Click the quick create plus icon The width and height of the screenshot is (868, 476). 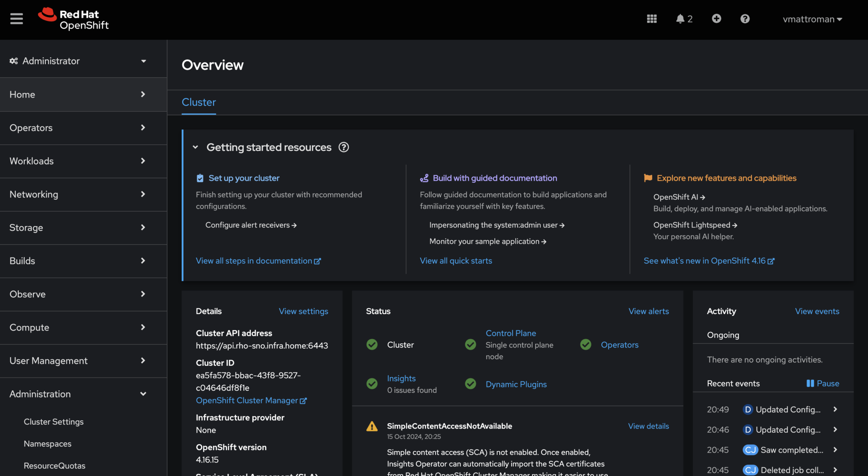point(716,19)
